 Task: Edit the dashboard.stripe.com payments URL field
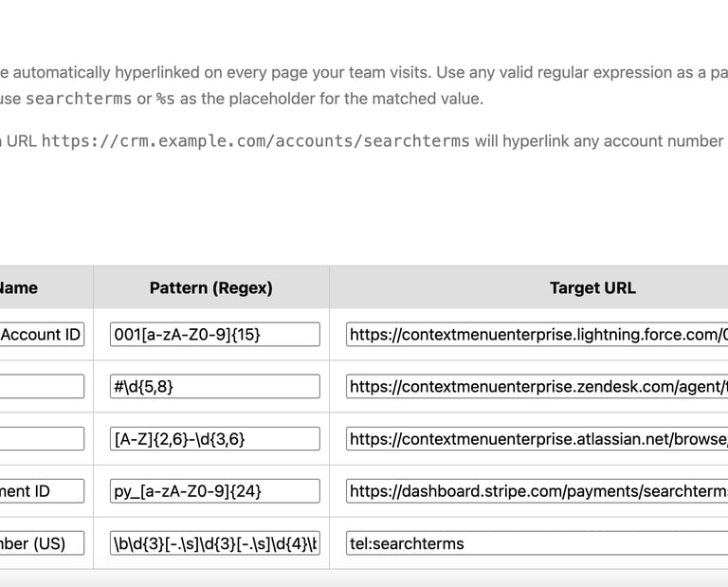coord(537,490)
